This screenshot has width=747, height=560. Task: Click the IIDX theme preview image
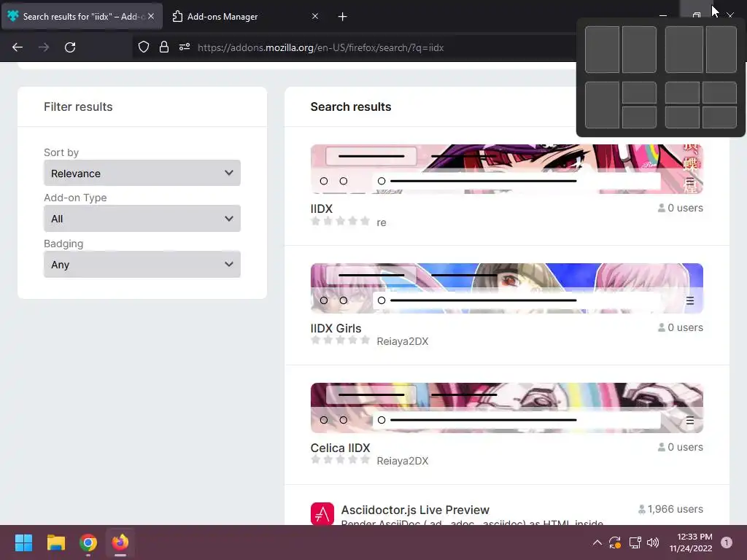click(507, 169)
